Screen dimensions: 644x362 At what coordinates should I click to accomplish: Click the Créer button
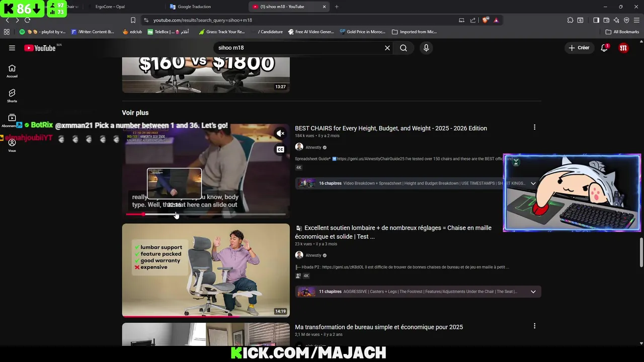click(x=579, y=48)
